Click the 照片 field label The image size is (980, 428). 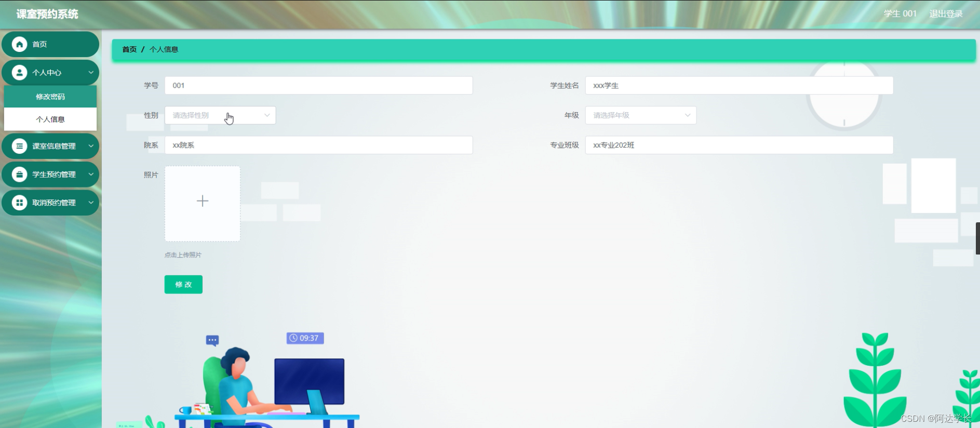pyautogui.click(x=151, y=175)
